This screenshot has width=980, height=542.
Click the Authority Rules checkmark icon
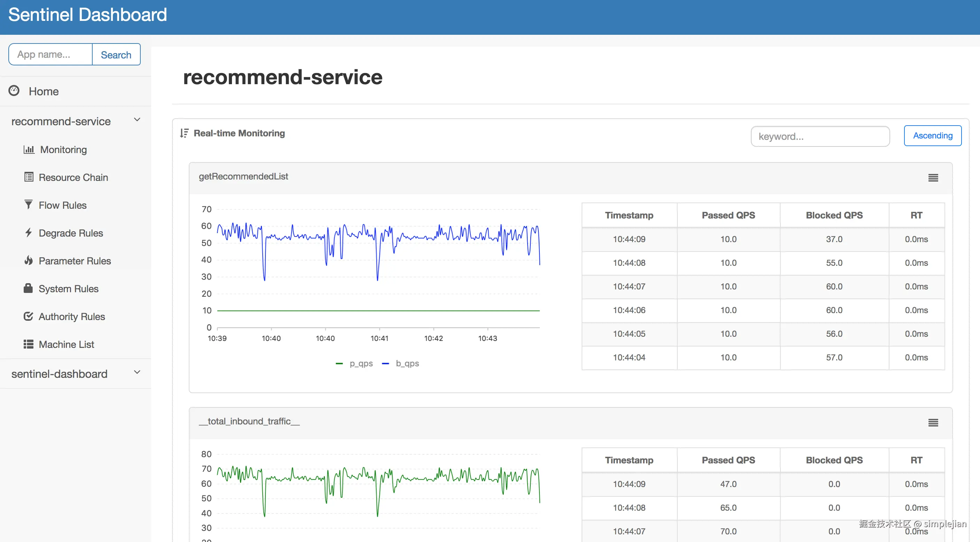(29, 316)
